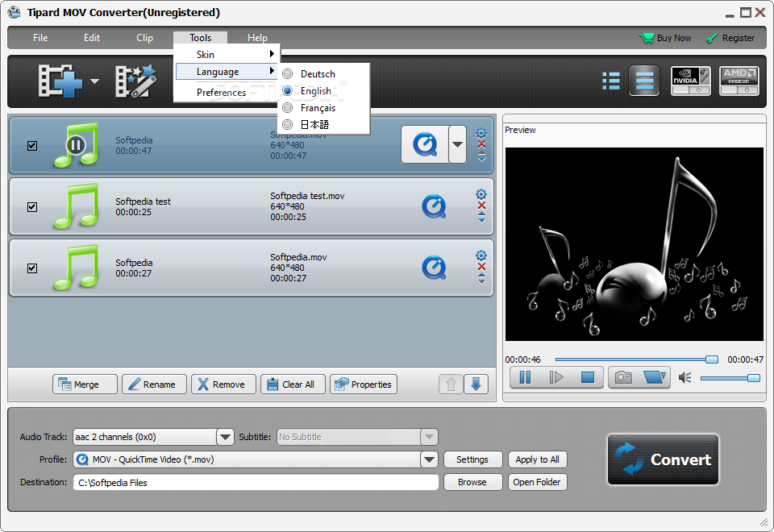Toggle AMD Radeon acceleration icon
This screenshot has height=532, width=774.
(739, 81)
